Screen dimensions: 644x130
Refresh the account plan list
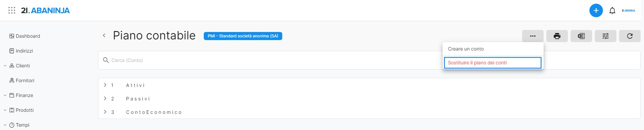coord(630,36)
